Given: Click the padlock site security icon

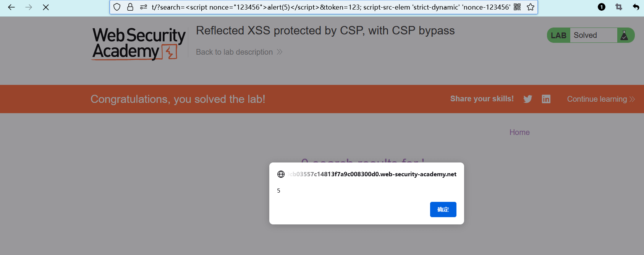Looking at the screenshot, I should tap(130, 7).
